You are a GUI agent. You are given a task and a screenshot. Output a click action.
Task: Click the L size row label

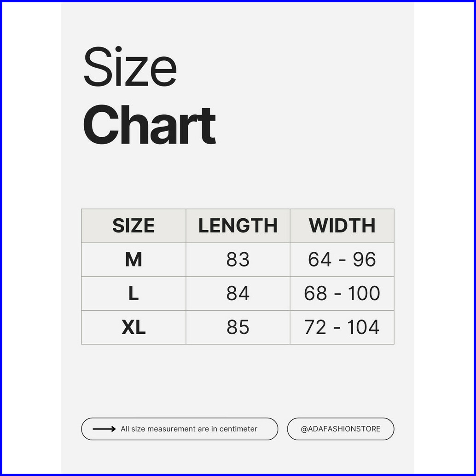134,294
